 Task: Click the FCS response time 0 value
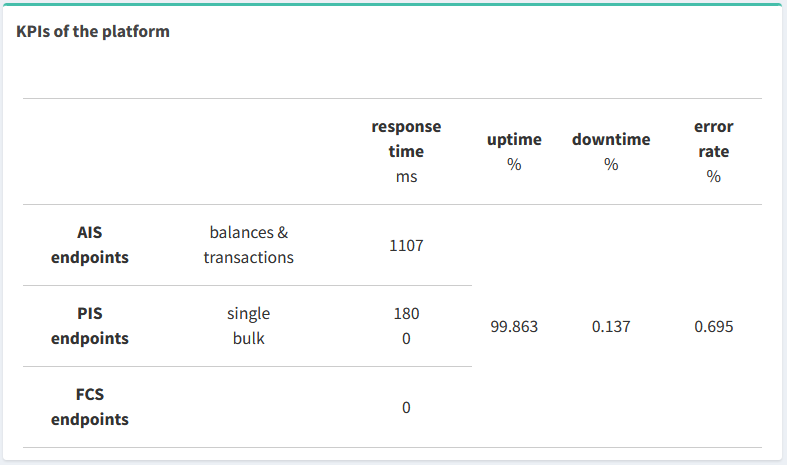point(406,407)
